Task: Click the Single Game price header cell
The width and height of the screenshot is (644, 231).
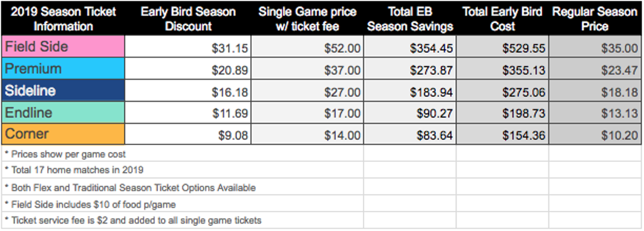Action: click(x=307, y=19)
